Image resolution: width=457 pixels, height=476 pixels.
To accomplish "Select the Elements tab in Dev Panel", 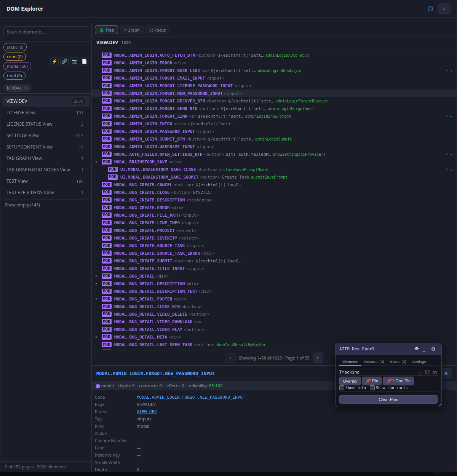I will pos(350,362).
